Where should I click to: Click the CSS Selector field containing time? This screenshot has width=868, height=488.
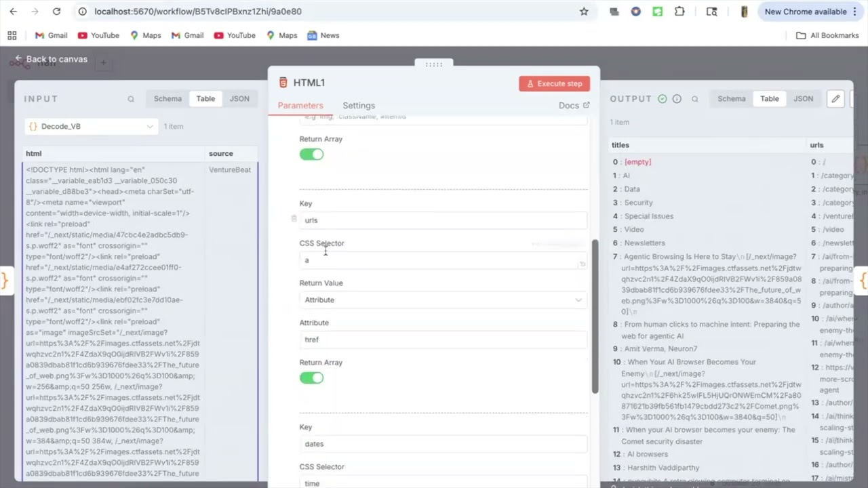443,483
